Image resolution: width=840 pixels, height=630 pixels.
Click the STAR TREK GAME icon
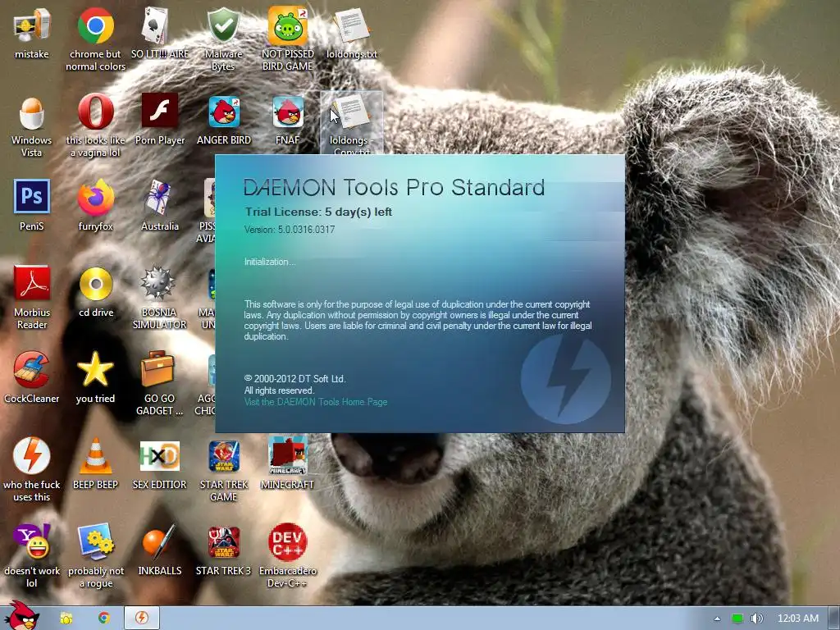coord(223,456)
